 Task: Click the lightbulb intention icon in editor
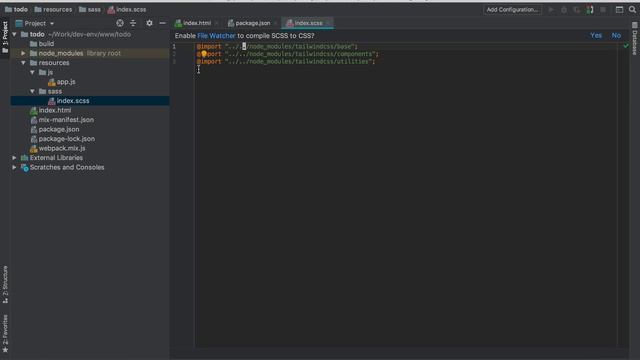(204, 54)
